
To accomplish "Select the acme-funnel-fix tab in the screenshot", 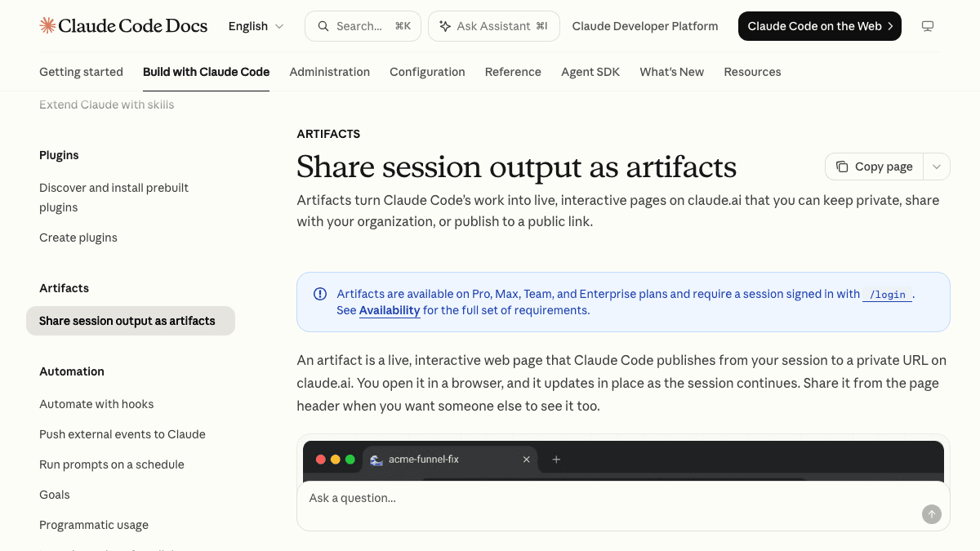I will (450, 460).
